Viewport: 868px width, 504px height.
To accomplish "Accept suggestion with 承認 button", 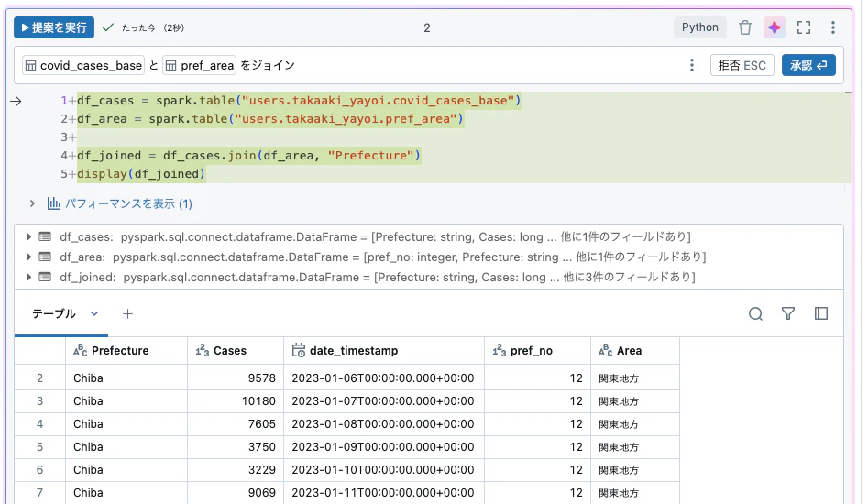I will coord(808,65).
